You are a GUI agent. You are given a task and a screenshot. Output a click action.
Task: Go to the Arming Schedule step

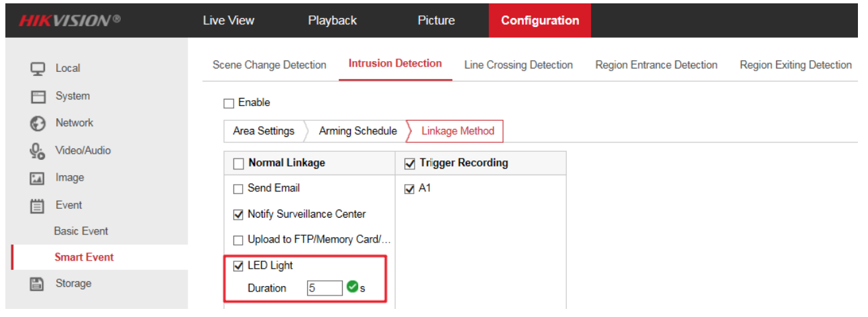(x=358, y=131)
